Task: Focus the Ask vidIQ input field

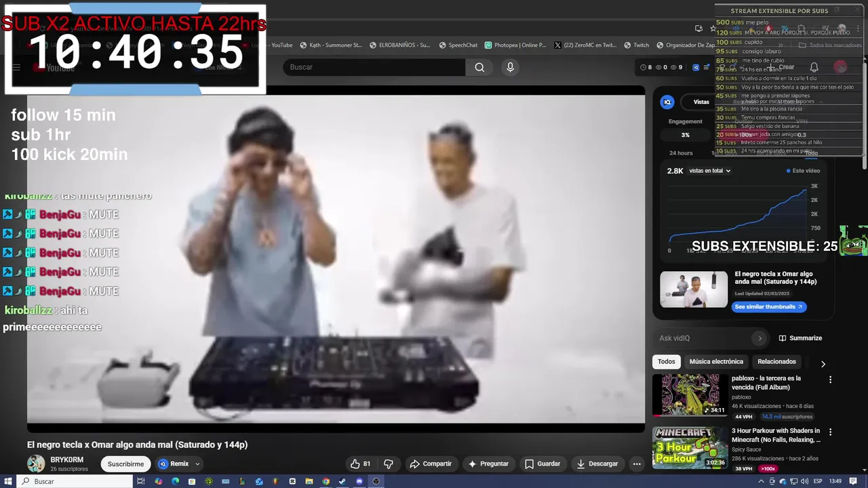Action: (x=705, y=338)
